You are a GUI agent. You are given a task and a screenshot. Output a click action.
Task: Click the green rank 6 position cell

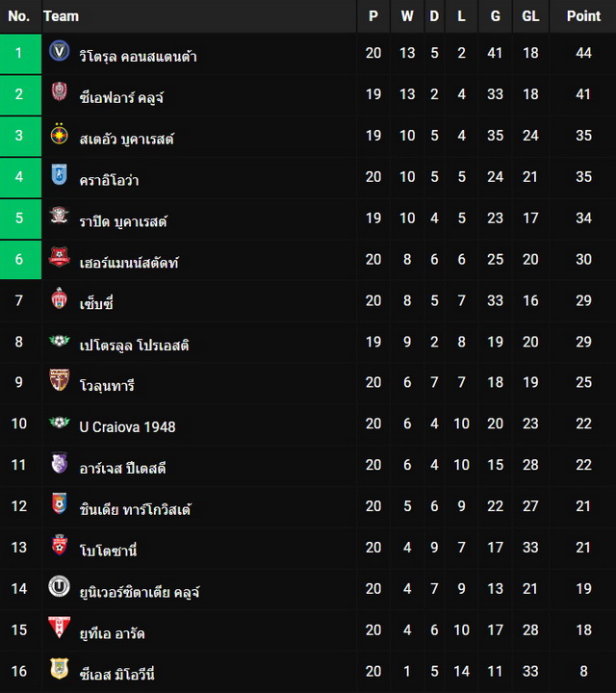tap(20, 260)
